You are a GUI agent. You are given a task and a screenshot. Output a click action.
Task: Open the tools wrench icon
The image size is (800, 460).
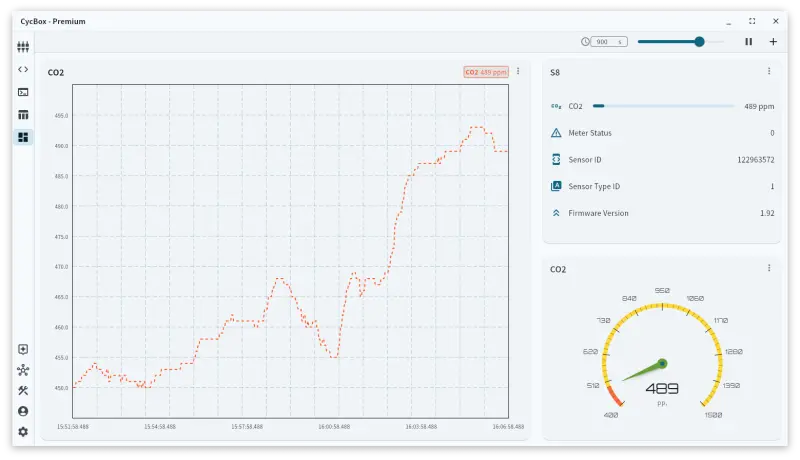(x=23, y=390)
